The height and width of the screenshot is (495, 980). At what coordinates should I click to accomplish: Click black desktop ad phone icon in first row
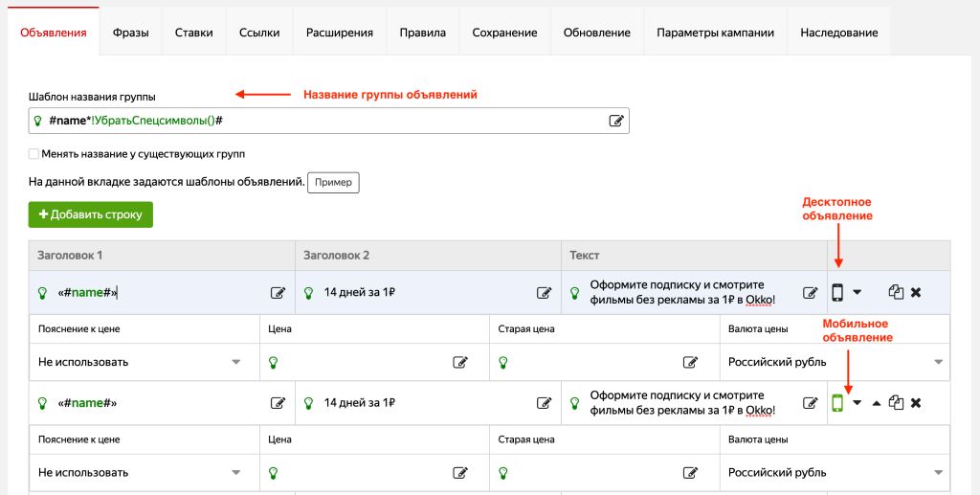[837, 293]
